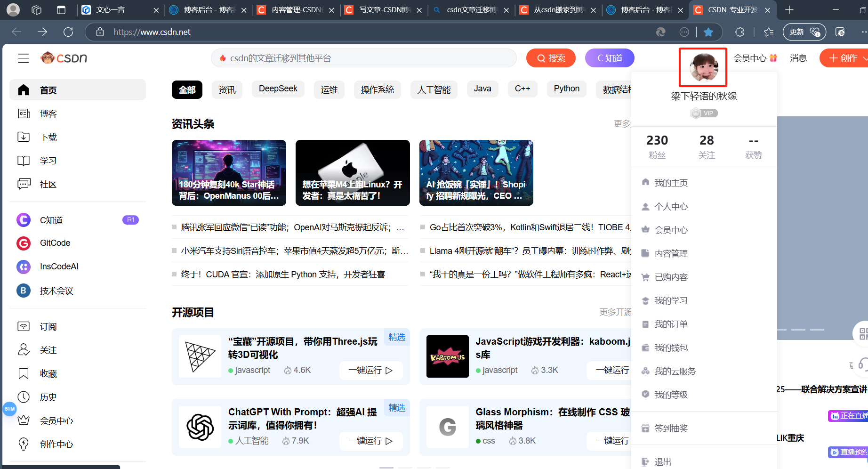868x469 pixels.
Task: Open the 首页 item in the sidebar
Action: (78, 90)
